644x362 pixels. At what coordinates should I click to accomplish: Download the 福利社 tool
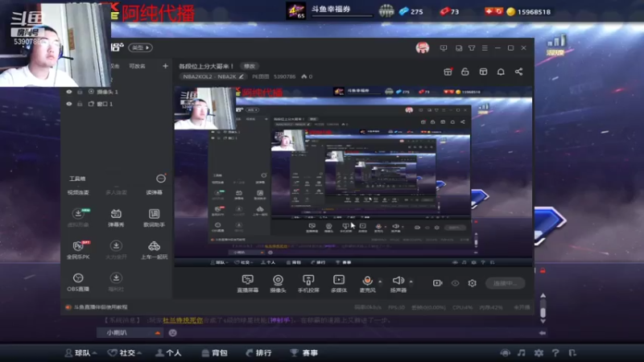click(116, 282)
